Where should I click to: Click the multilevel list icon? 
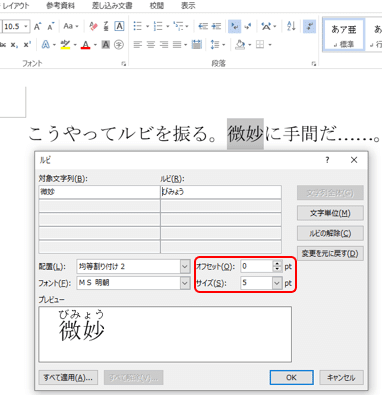tap(178, 26)
